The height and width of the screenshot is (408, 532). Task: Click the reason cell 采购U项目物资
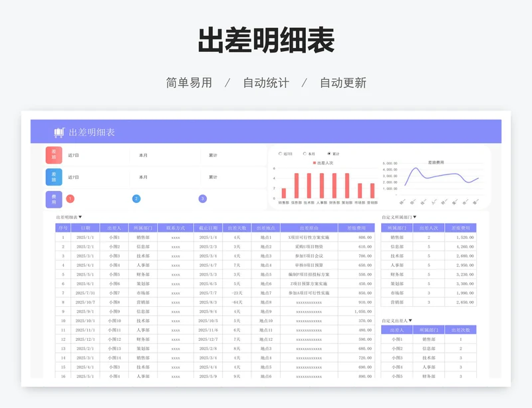(309, 247)
